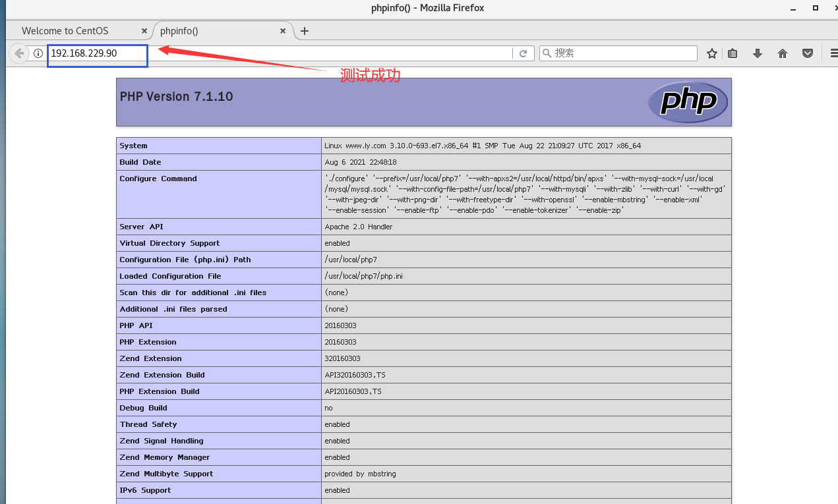Go to the Firefox home page icon
This screenshot has width=838, height=504.
(783, 53)
